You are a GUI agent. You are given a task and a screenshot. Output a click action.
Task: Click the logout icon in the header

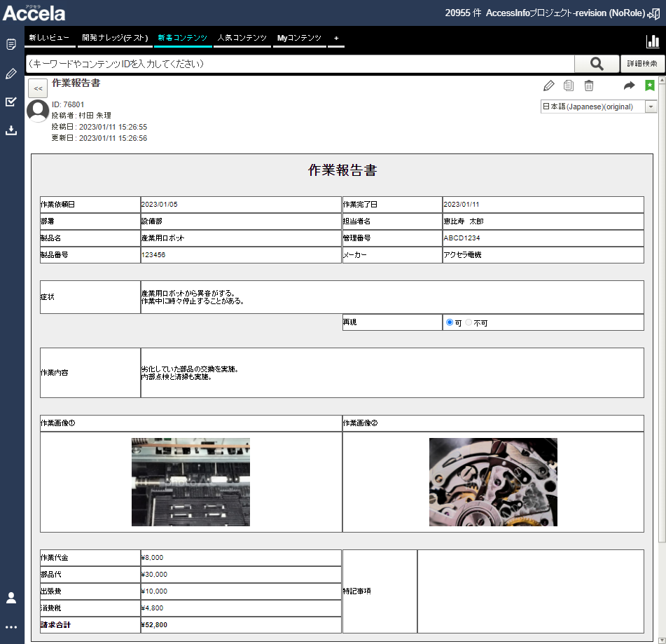[653, 13]
